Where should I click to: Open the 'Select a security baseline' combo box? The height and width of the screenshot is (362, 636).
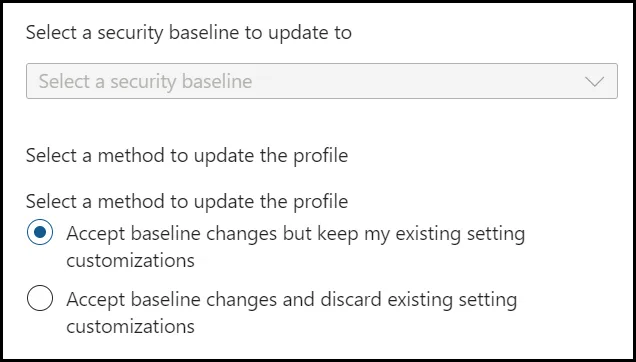click(322, 81)
